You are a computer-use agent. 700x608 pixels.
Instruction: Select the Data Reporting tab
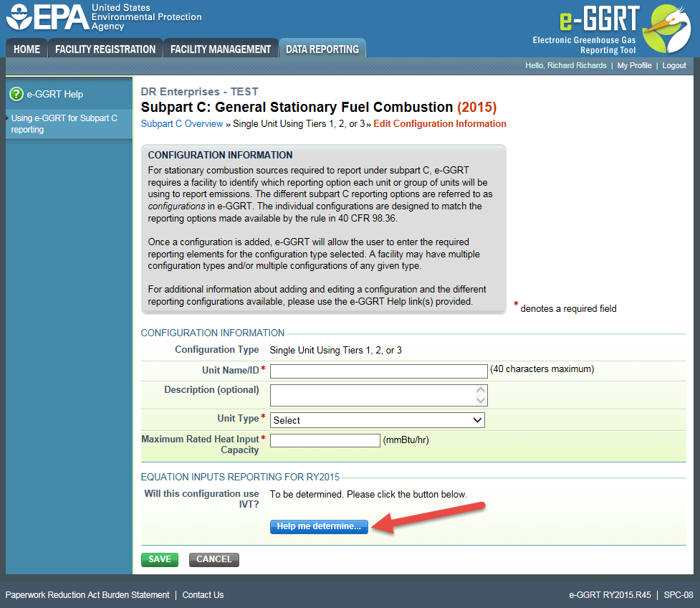(x=322, y=49)
